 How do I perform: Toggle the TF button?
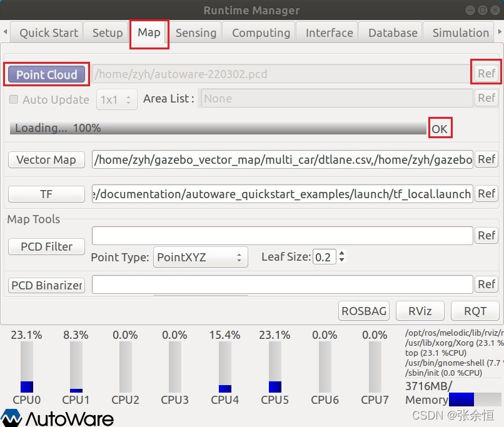[47, 194]
